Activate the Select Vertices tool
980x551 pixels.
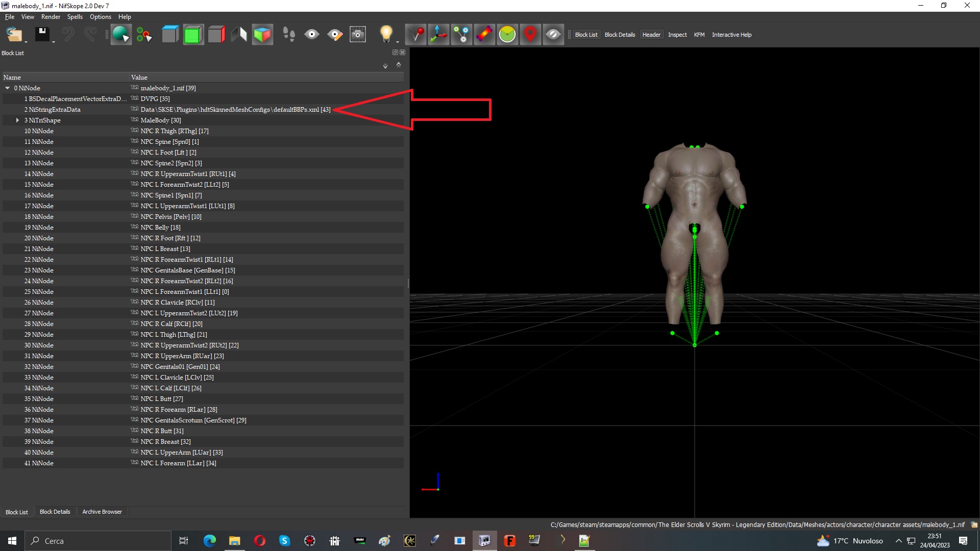pos(144,35)
